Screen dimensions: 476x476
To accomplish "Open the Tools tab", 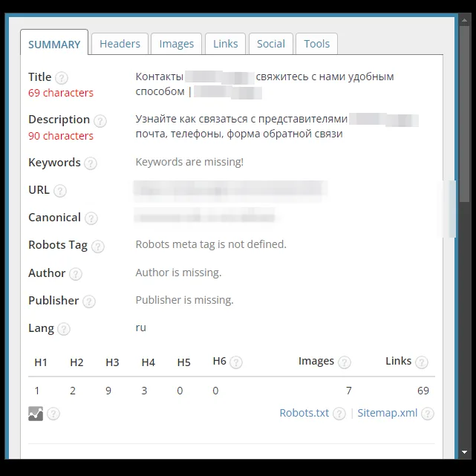I will pos(316,44).
